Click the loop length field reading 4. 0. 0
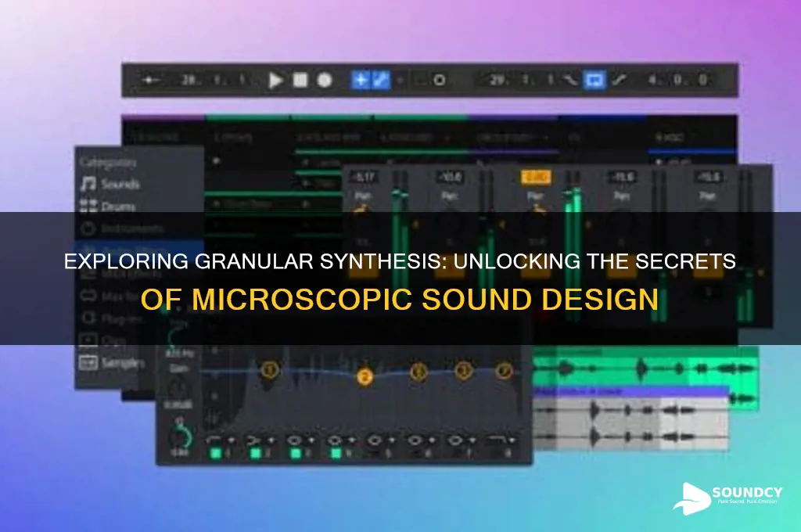The width and height of the screenshot is (801, 532). (x=678, y=80)
